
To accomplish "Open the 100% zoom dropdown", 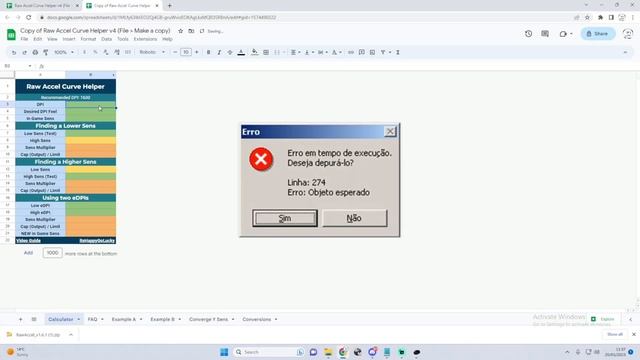I will (64, 52).
